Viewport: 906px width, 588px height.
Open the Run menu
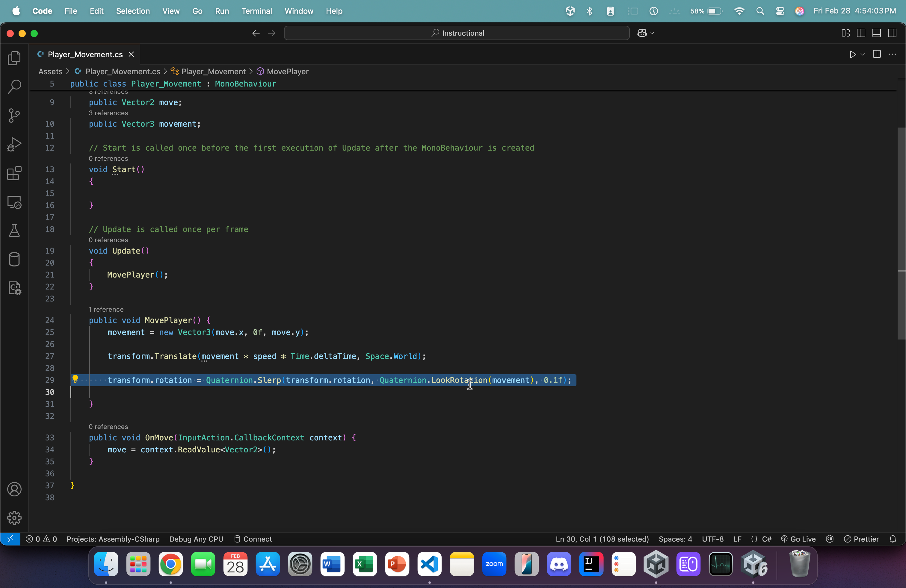click(x=222, y=11)
